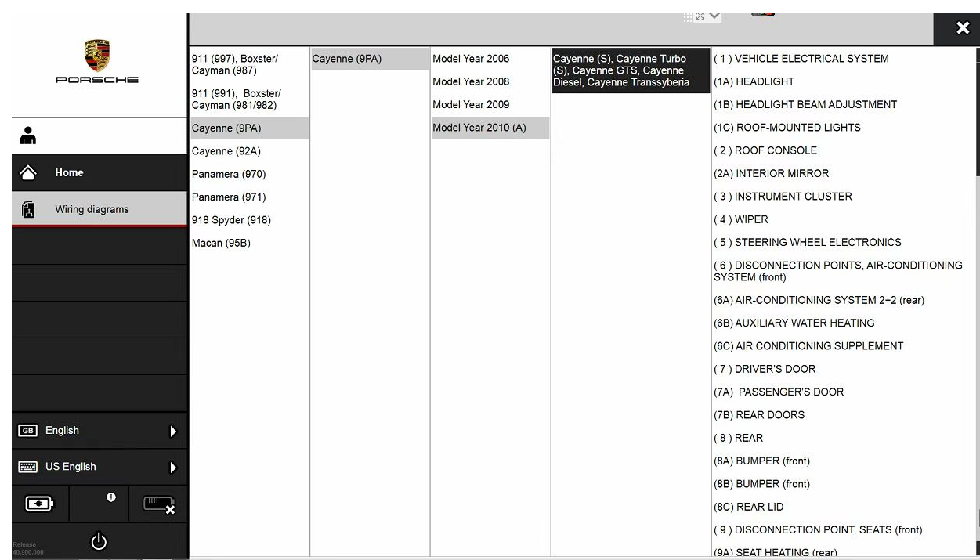Go to Home in the sidebar

pos(69,173)
